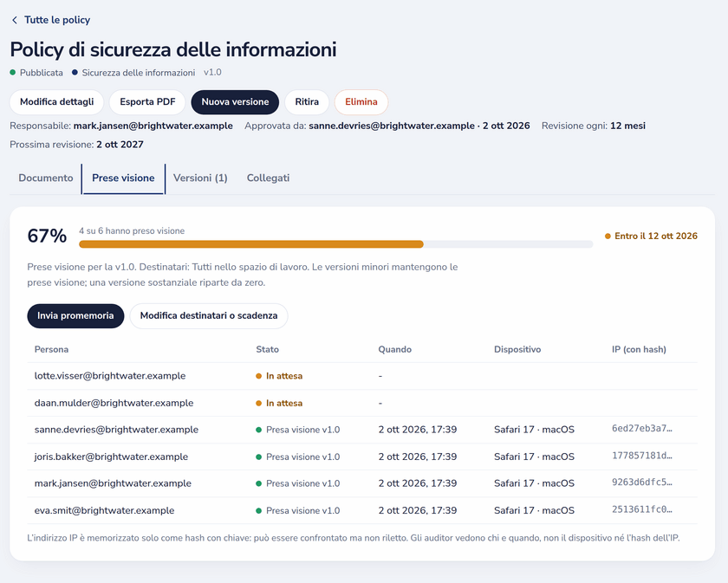Open Modifica destinatari o scadenza
Viewport: 728px width, 583px height.
pos(209,316)
